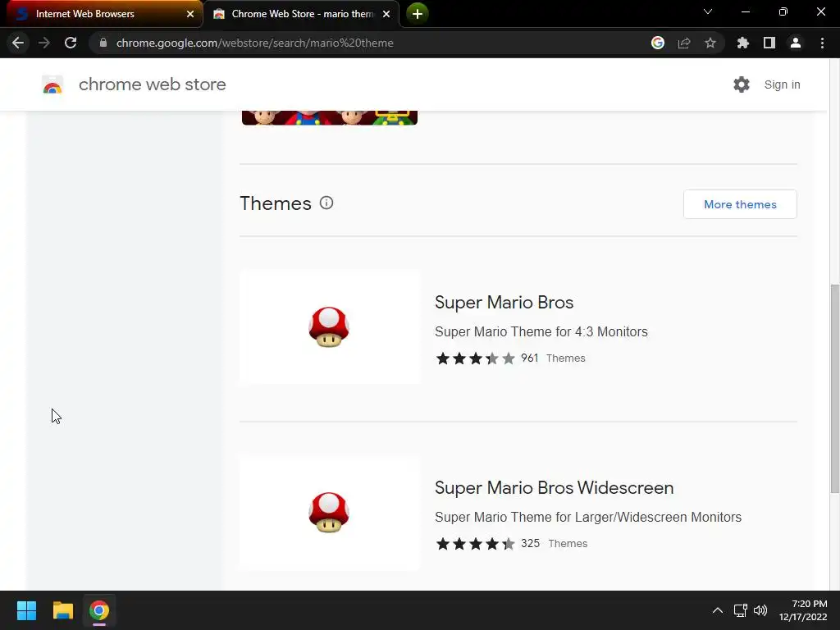Open web store settings gear
840x630 pixels.
click(x=742, y=84)
